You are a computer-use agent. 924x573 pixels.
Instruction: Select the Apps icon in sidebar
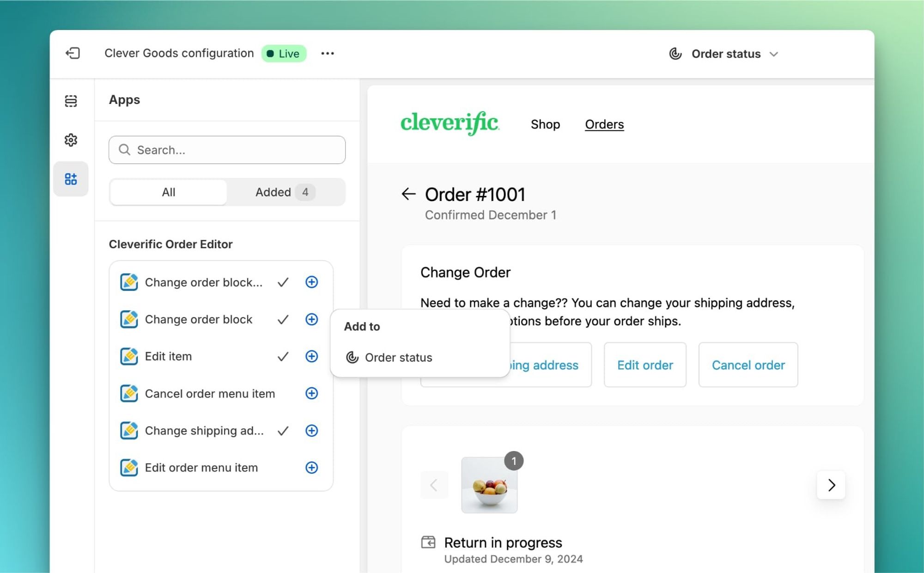[x=71, y=179]
